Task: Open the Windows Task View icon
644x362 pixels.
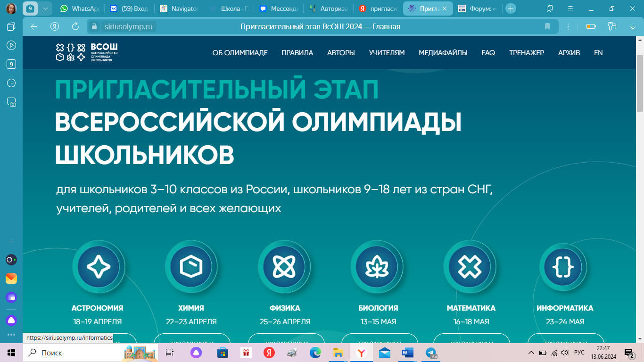Action: 170,353
